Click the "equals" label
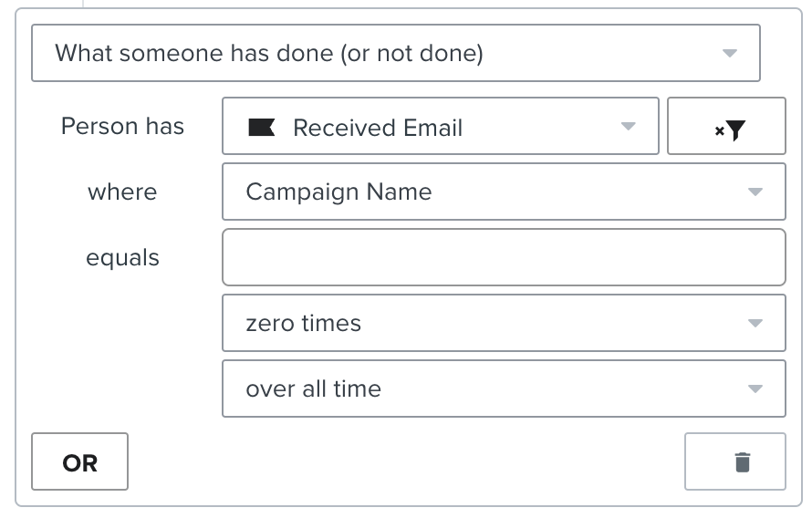Image resolution: width=812 pixels, height=518 pixels. click(122, 258)
